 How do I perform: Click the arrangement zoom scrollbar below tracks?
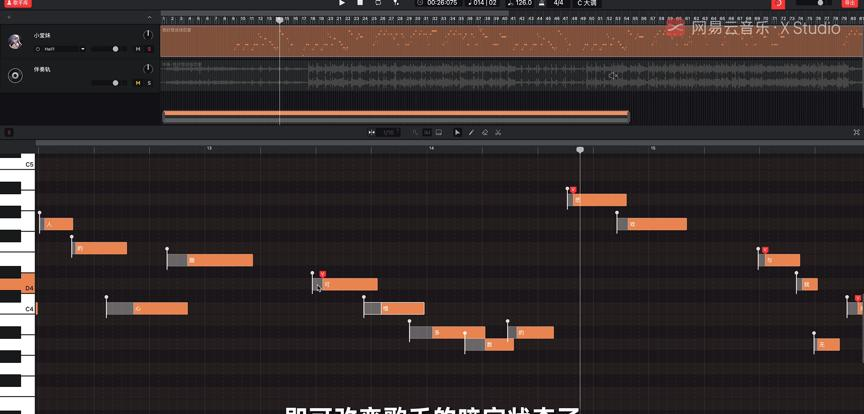pos(396,116)
